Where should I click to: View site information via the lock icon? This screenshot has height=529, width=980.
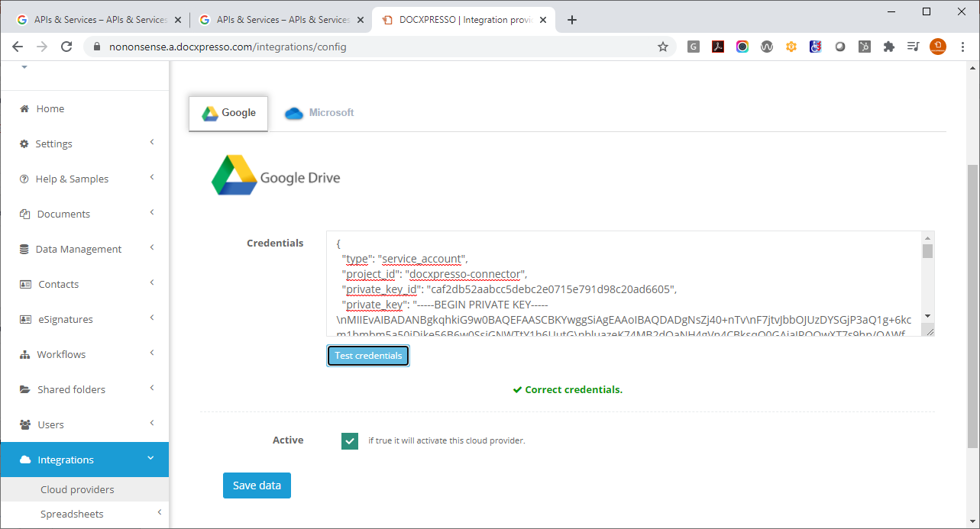96,47
